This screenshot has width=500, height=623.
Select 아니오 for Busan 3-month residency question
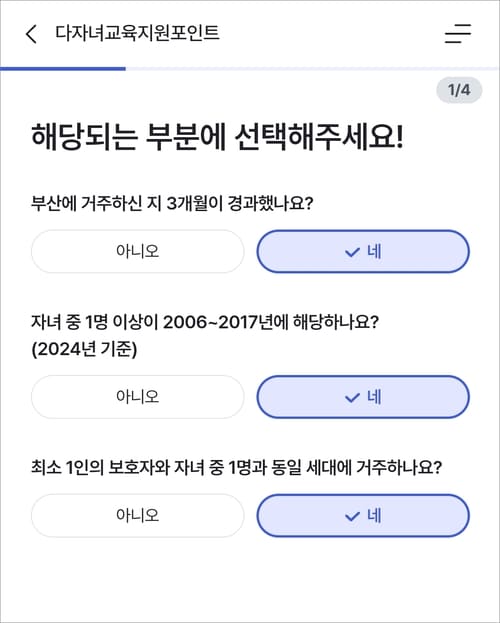coord(138,252)
